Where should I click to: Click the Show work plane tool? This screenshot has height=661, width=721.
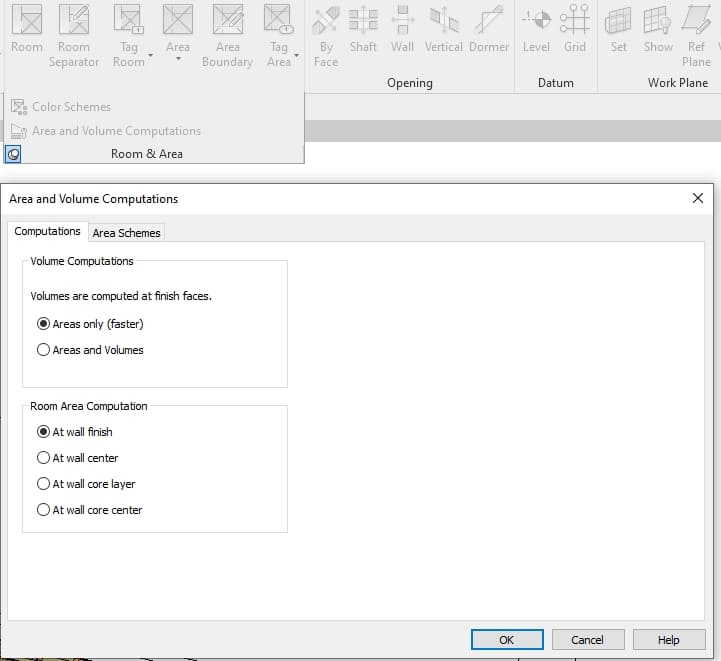(x=658, y=28)
